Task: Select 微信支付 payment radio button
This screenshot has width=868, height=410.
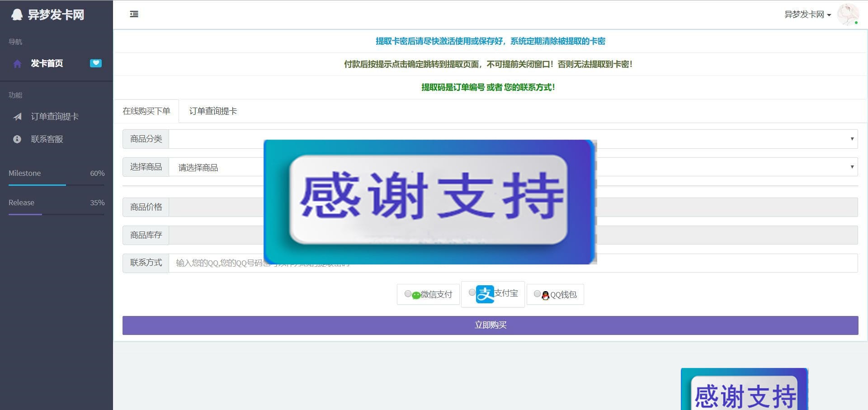Action: (407, 294)
